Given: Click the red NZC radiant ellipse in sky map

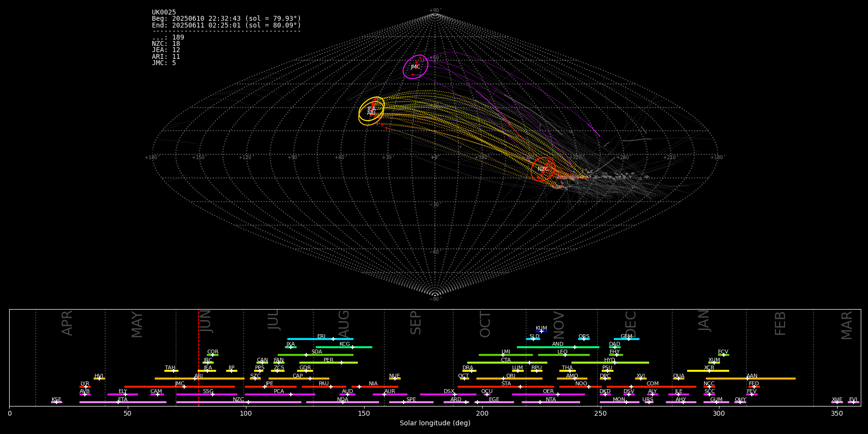Looking at the screenshot, I should tap(543, 169).
